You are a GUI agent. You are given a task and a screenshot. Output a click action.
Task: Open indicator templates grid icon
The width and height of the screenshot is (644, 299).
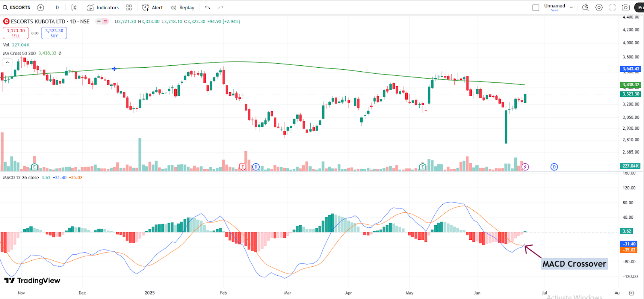click(x=129, y=7)
